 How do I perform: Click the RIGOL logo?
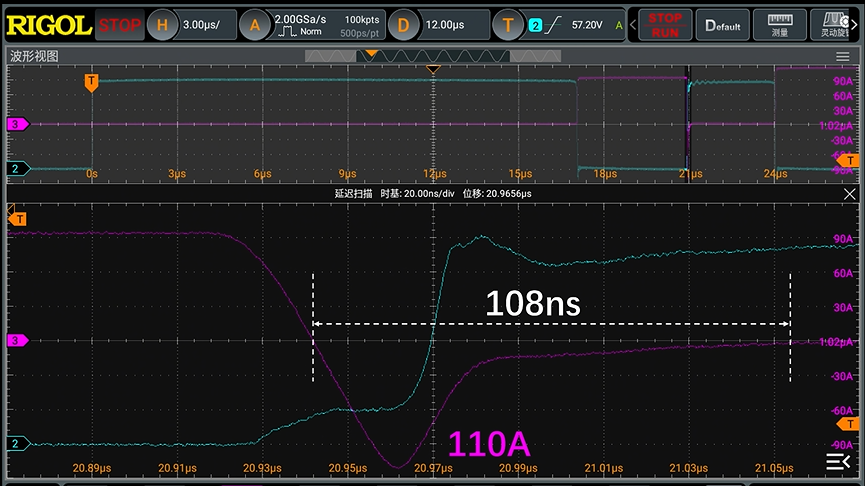coord(49,25)
